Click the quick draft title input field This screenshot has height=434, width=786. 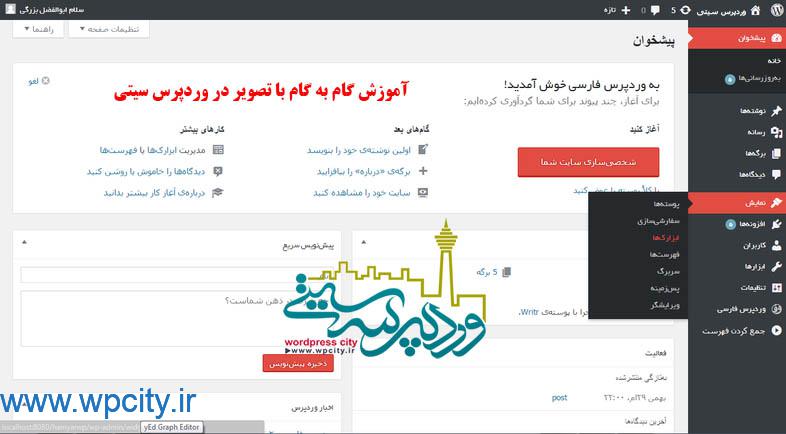[x=176, y=275]
